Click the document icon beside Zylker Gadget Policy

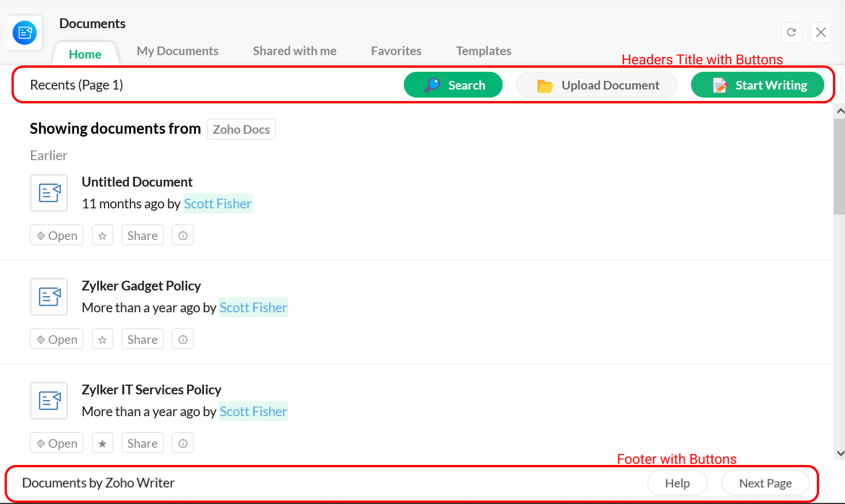pos(49,297)
